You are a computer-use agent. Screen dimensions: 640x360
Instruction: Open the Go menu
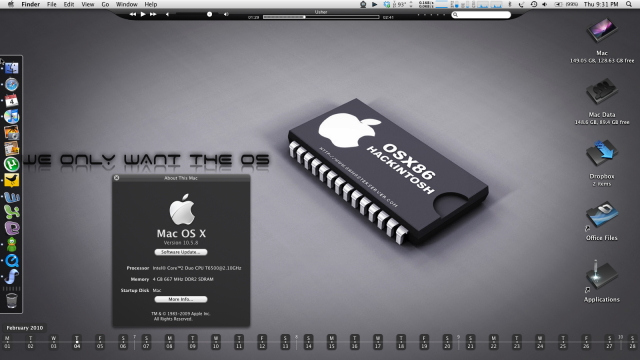coord(105,4)
